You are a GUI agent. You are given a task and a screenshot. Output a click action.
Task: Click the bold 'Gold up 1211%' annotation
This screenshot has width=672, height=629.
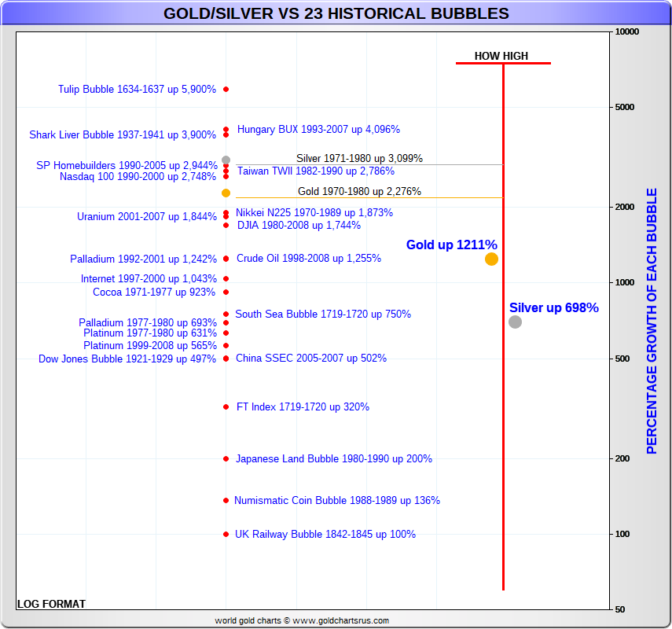click(x=452, y=245)
